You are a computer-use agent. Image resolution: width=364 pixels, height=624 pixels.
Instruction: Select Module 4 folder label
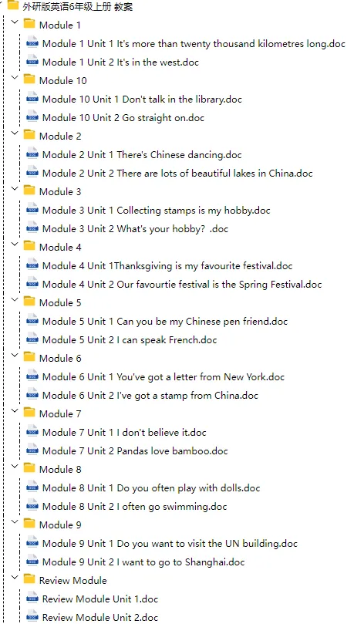coord(60,247)
